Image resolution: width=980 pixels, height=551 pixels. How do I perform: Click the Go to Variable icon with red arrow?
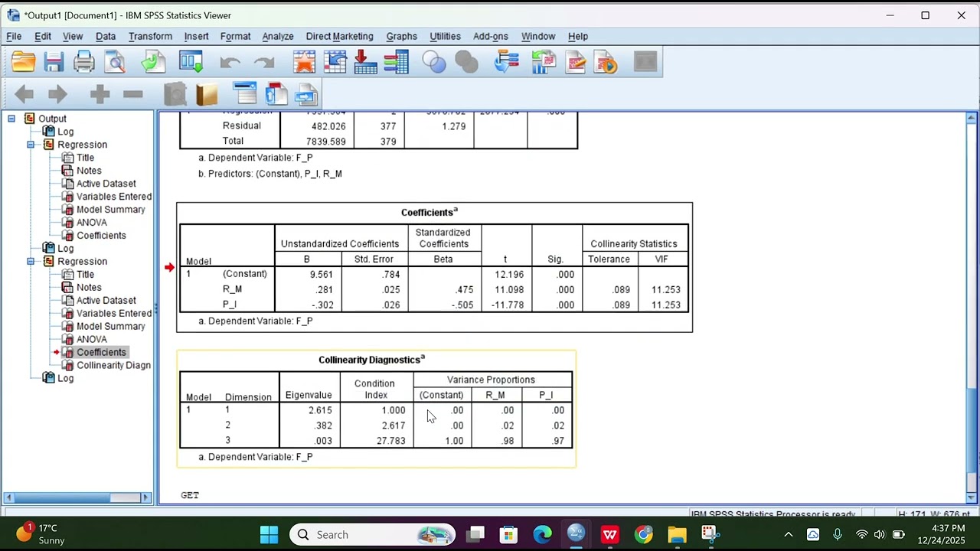coord(365,62)
